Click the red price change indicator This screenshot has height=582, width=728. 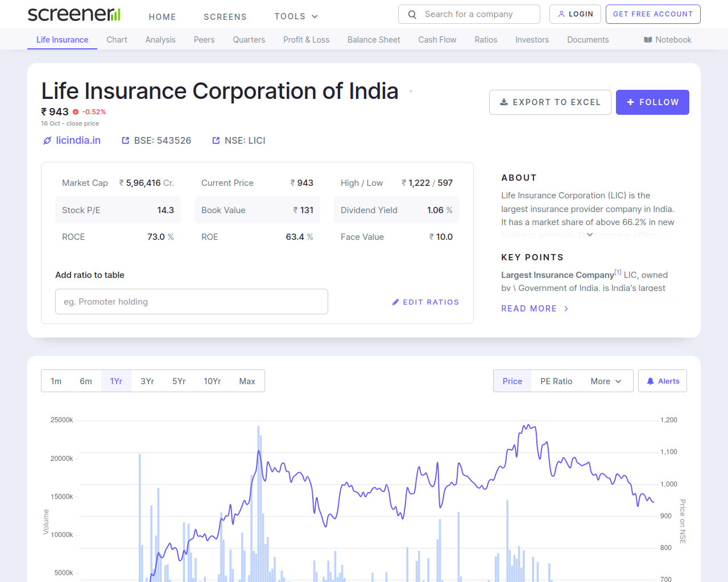coord(76,112)
